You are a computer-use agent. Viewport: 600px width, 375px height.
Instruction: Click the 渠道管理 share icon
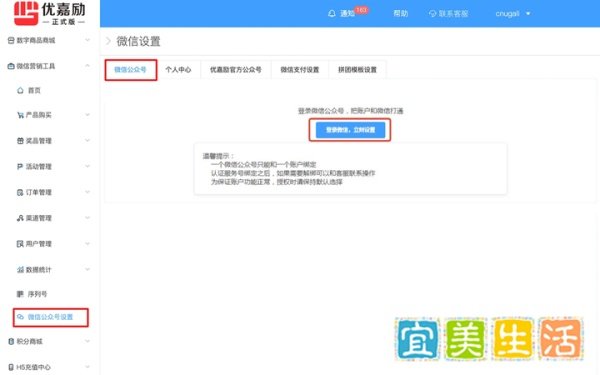point(20,218)
